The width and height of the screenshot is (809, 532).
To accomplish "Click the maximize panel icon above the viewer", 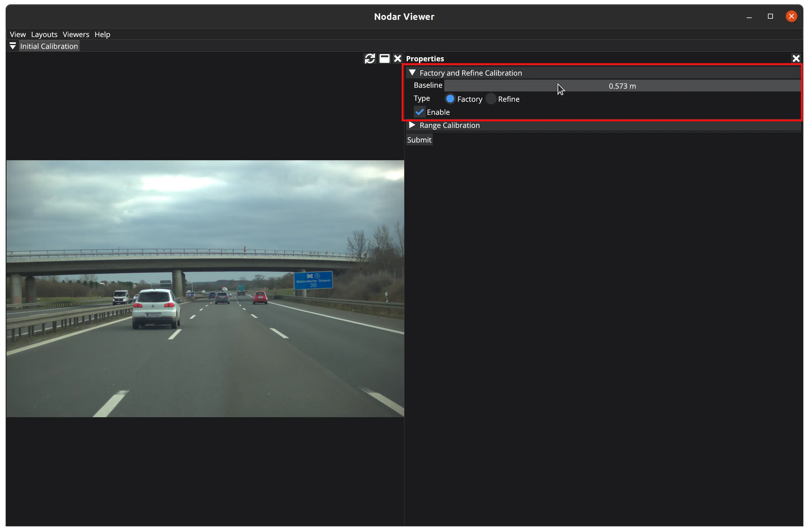I will (x=384, y=58).
